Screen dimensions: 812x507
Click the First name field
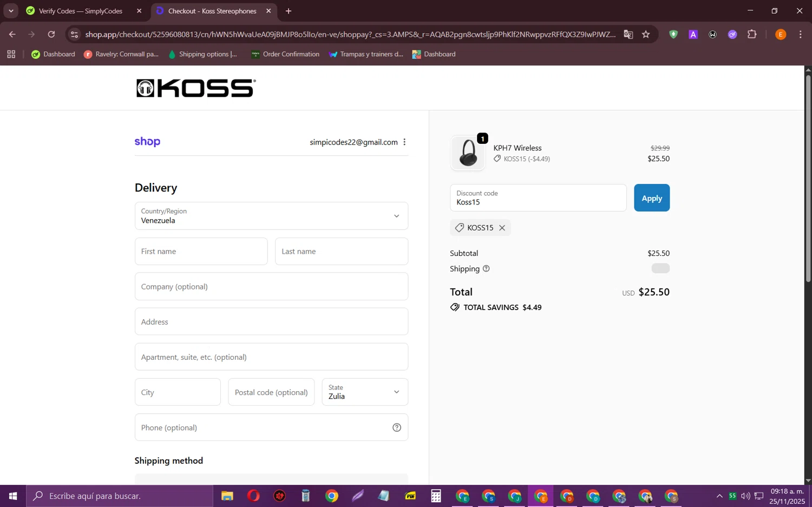(x=201, y=252)
